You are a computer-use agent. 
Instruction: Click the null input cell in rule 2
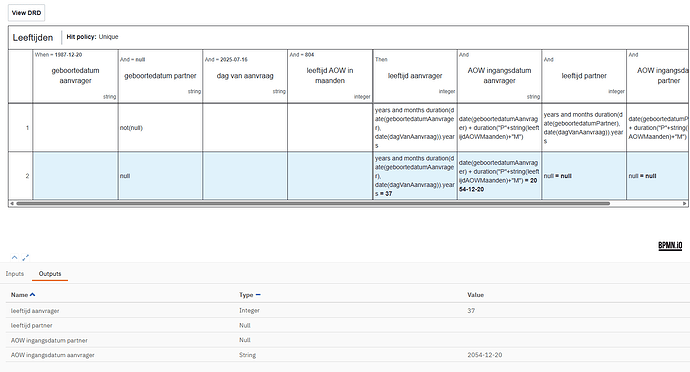pos(160,176)
